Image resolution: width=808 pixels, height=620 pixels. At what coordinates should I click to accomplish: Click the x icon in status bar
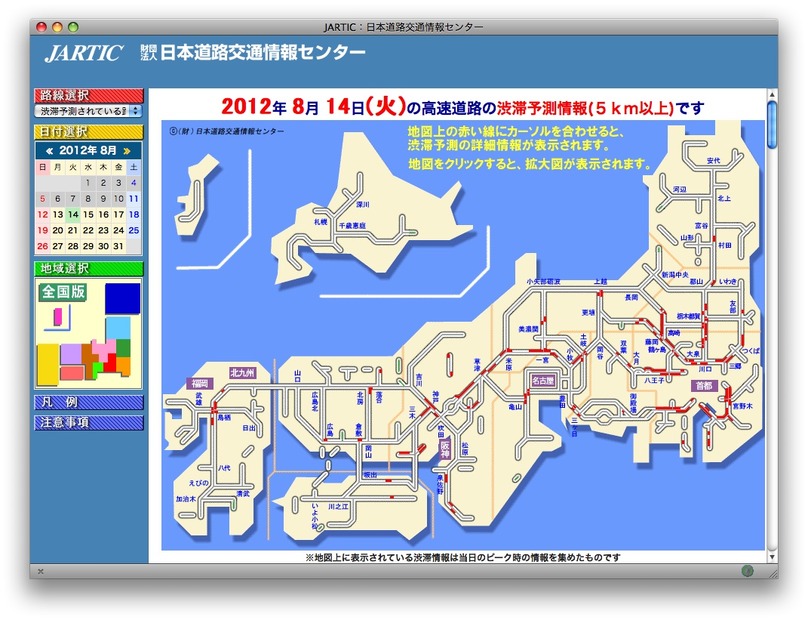tap(41, 571)
